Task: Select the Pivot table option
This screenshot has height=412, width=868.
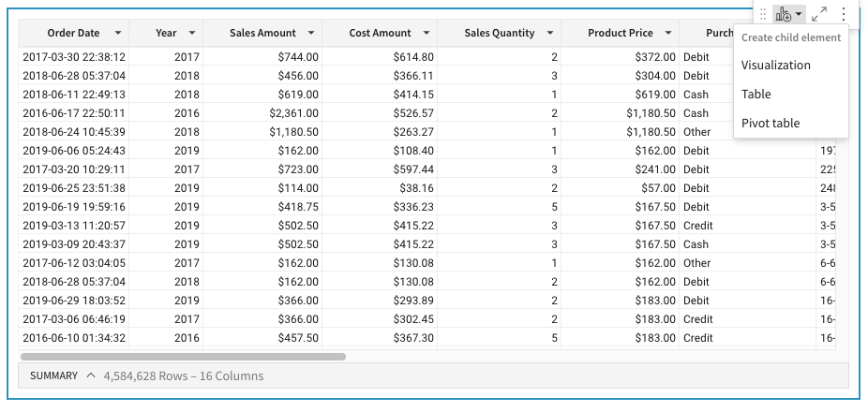Action: coord(771,124)
